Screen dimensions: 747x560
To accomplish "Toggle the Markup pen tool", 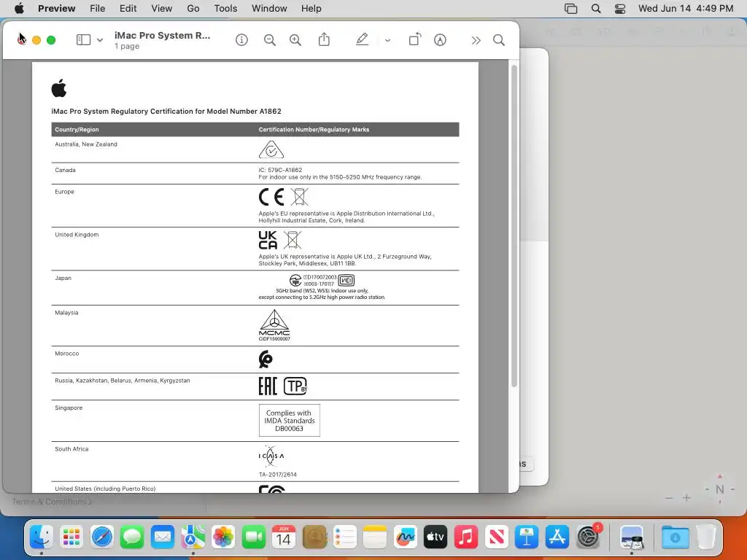I will (x=362, y=39).
